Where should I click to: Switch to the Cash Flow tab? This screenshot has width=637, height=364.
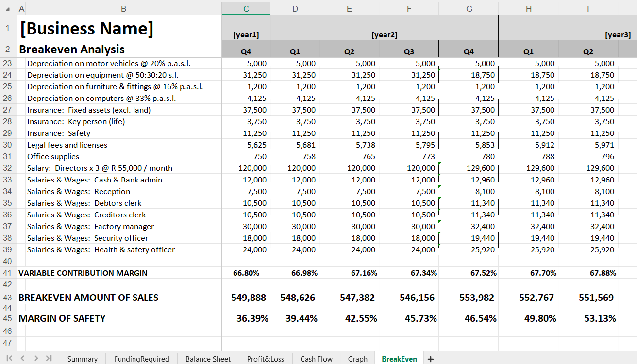[316, 359]
